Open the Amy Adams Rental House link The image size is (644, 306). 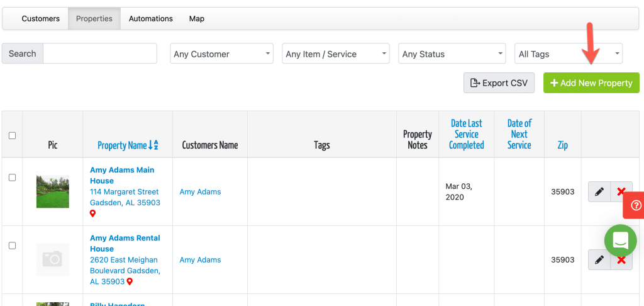point(125,244)
